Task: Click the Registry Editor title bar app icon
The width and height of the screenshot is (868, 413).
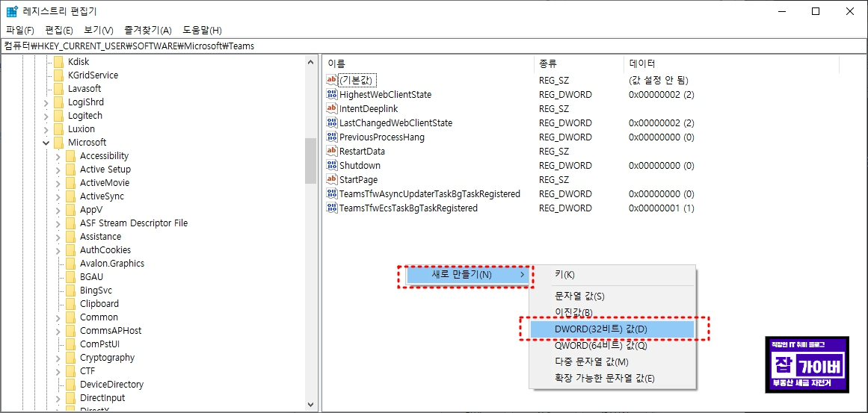Action: click(11, 12)
